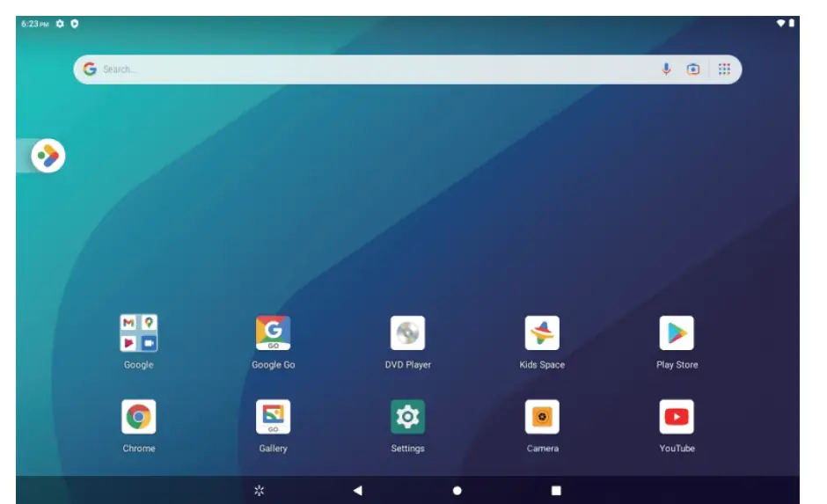Image resolution: width=827 pixels, height=504 pixels.
Task: Open Google Lens camera search
Action: click(693, 69)
